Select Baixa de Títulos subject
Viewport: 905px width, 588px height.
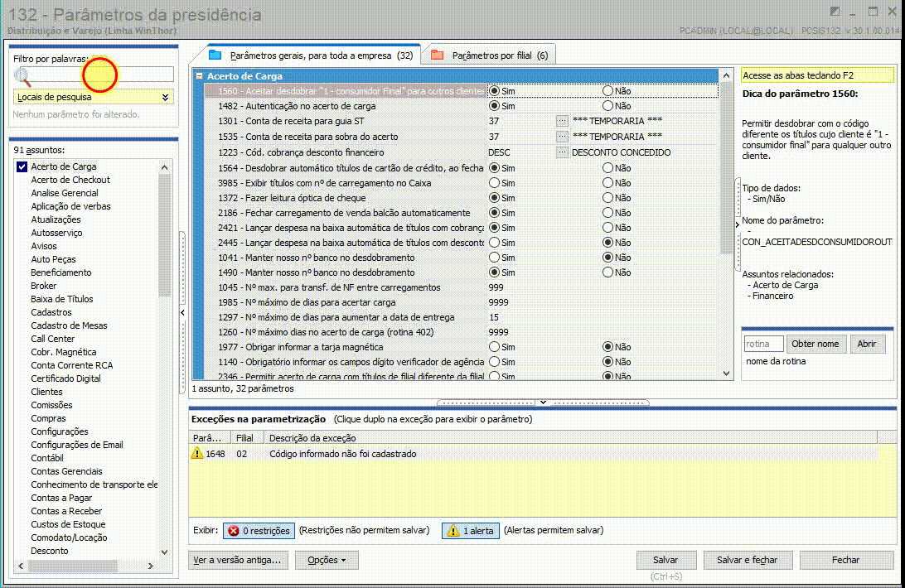pos(62,300)
